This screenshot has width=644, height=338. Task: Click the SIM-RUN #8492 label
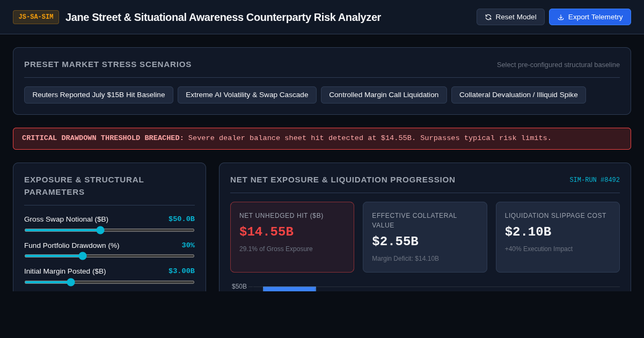point(595,180)
